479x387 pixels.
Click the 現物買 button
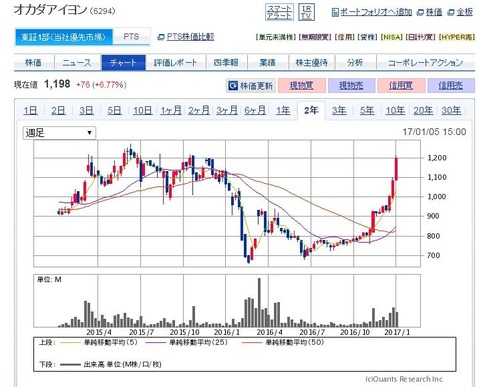[301, 86]
